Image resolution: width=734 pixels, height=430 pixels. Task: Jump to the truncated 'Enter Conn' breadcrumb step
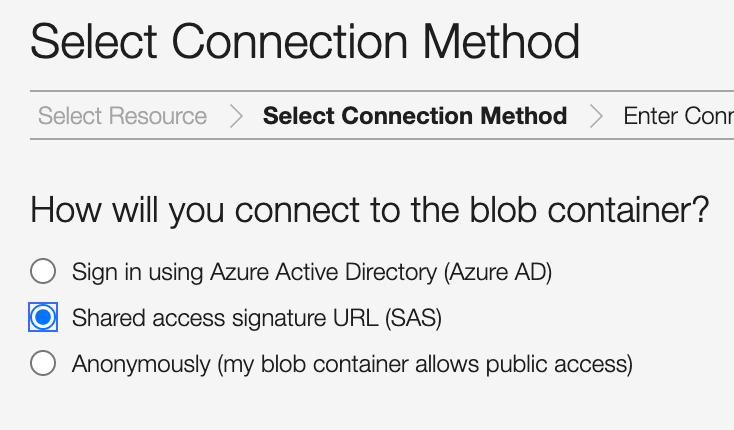(677, 116)
